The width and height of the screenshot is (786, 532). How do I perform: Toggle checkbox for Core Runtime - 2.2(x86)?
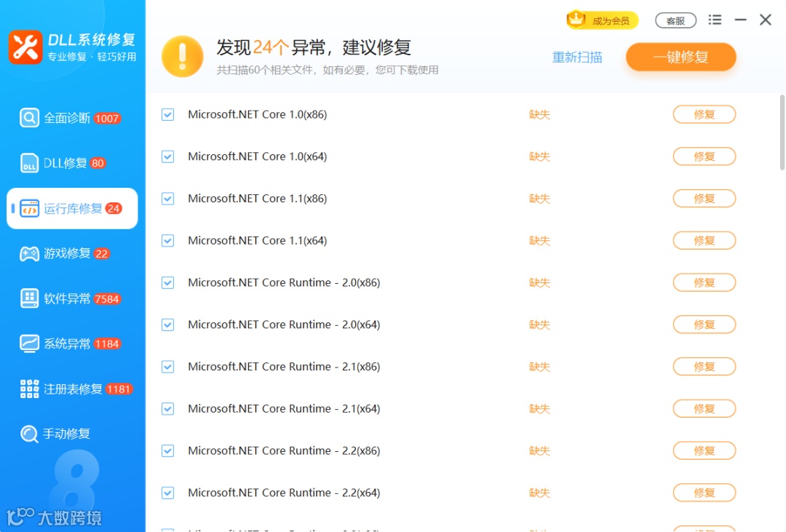point(168,450)
